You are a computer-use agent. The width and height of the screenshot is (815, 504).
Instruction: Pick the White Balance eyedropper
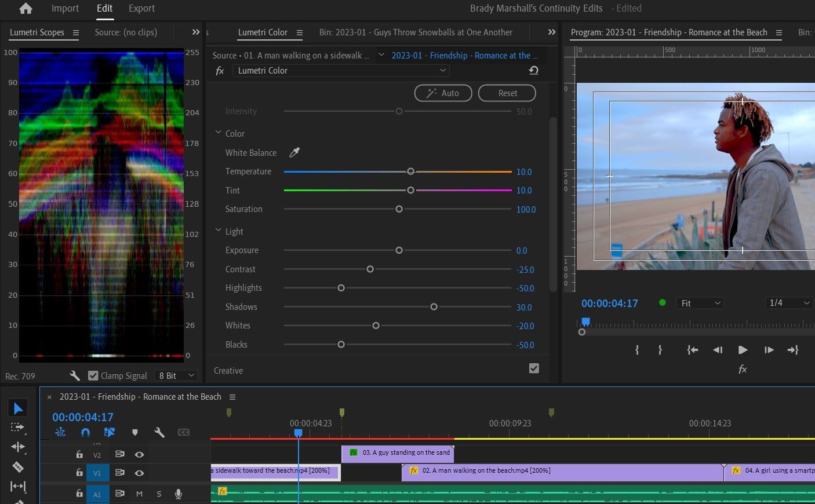click(294, 152)
